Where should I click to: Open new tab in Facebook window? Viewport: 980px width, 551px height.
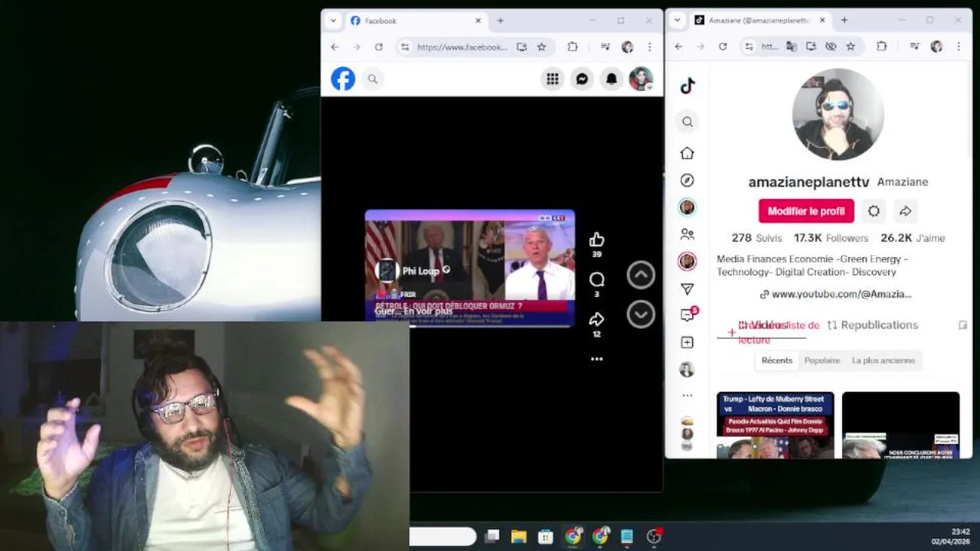pyautogui.click(x=501, y=21)
